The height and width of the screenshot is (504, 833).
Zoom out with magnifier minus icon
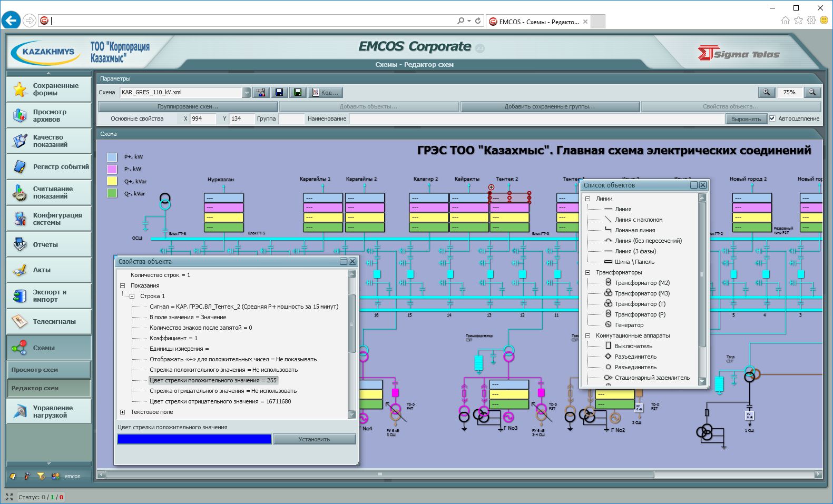(x=812, y=92)
